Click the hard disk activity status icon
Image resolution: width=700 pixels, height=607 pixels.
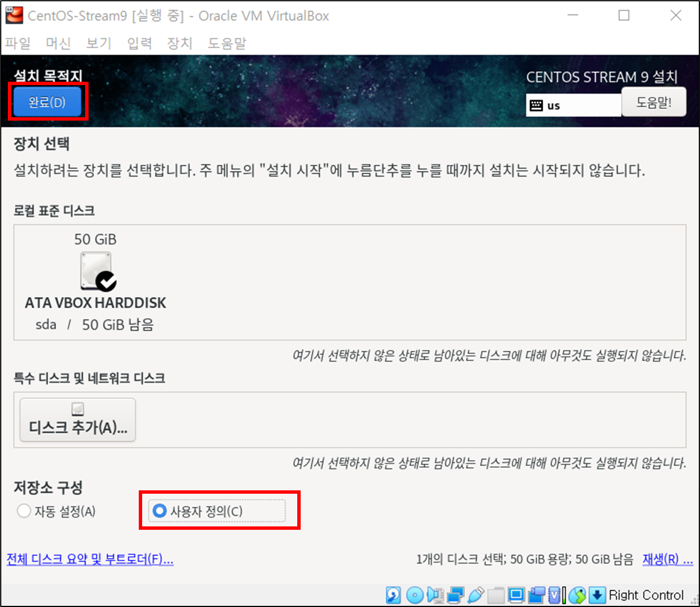[393, 595]
